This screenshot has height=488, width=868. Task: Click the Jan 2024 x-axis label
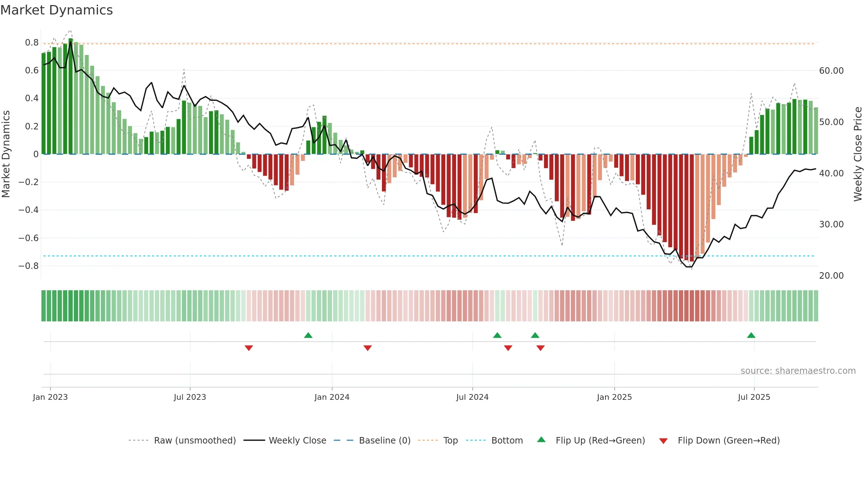[x=332, y=397]
